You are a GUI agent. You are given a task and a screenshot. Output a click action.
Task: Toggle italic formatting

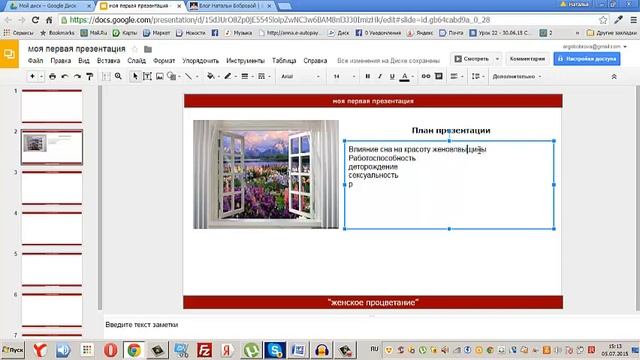tap(380, 76)
